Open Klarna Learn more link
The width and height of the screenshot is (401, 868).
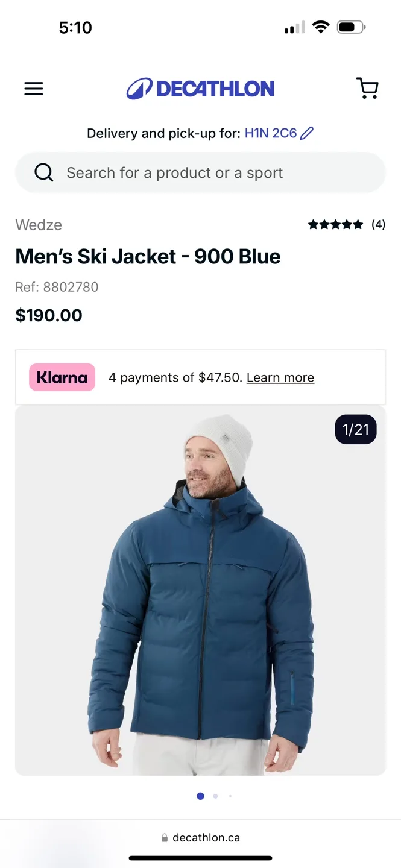click(x=280, y=377)
